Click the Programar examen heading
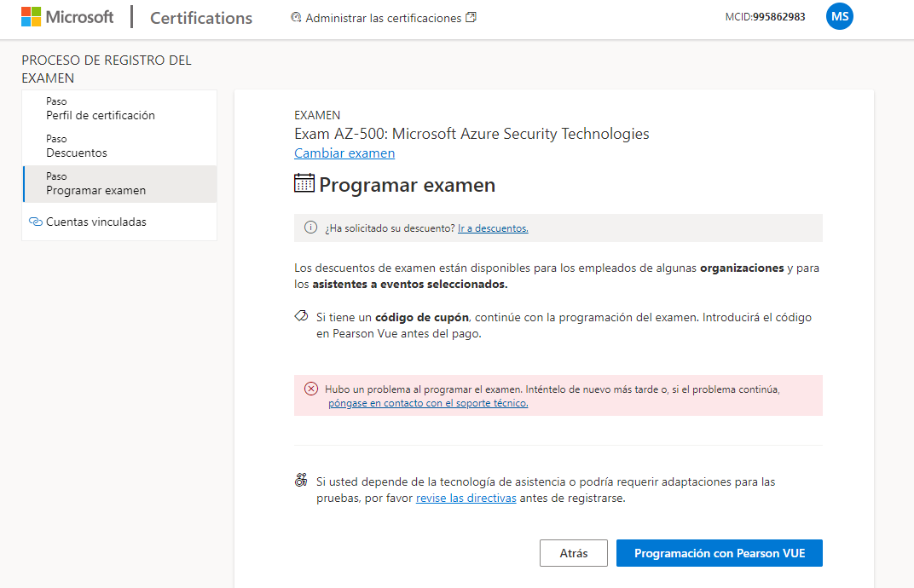Screen dimensions: 914x588 407,185
